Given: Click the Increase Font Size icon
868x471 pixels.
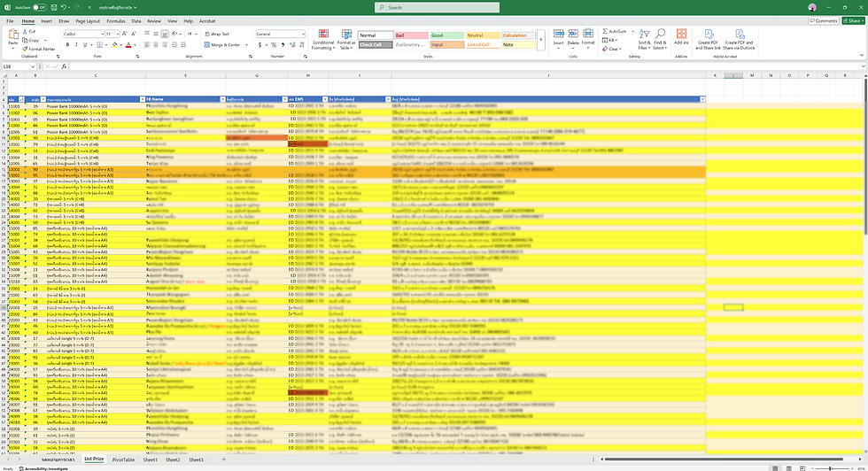Looking at the screenshot, I should [125, 34].
